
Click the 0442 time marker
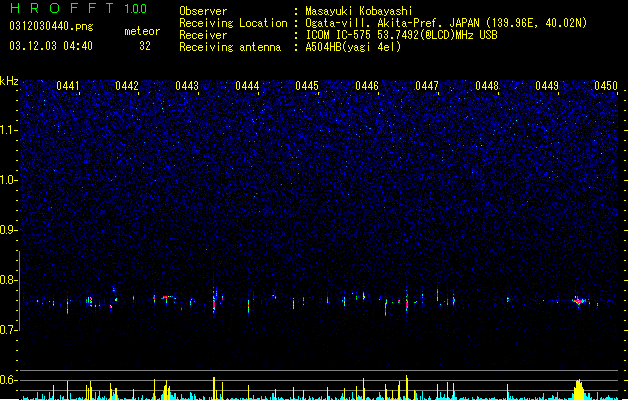127,86
